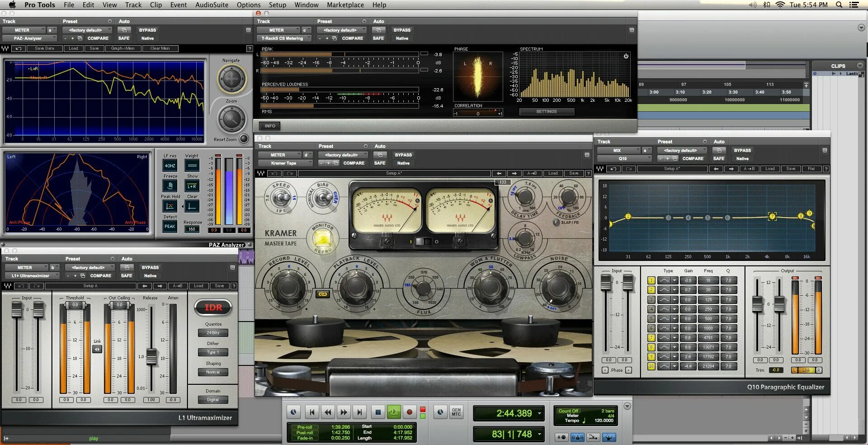Toggle the Kramer Tape Slap/FB switch

click(556, 222)
